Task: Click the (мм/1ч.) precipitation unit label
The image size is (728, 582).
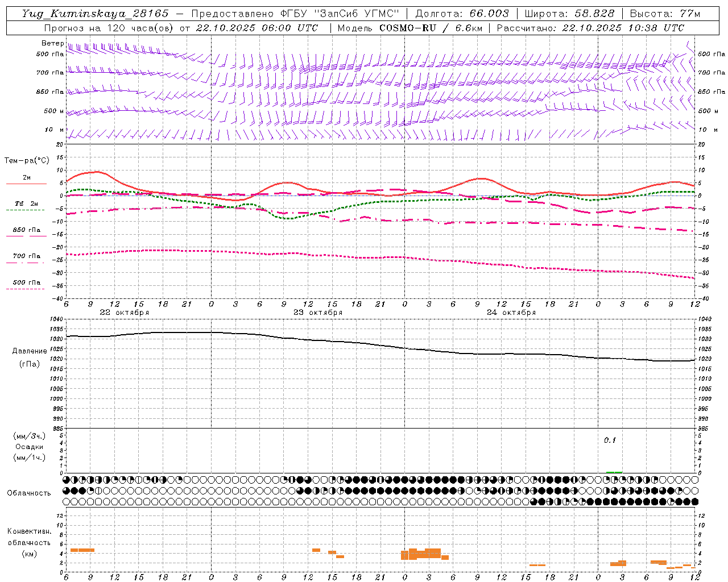Action: tap(30, 458)
